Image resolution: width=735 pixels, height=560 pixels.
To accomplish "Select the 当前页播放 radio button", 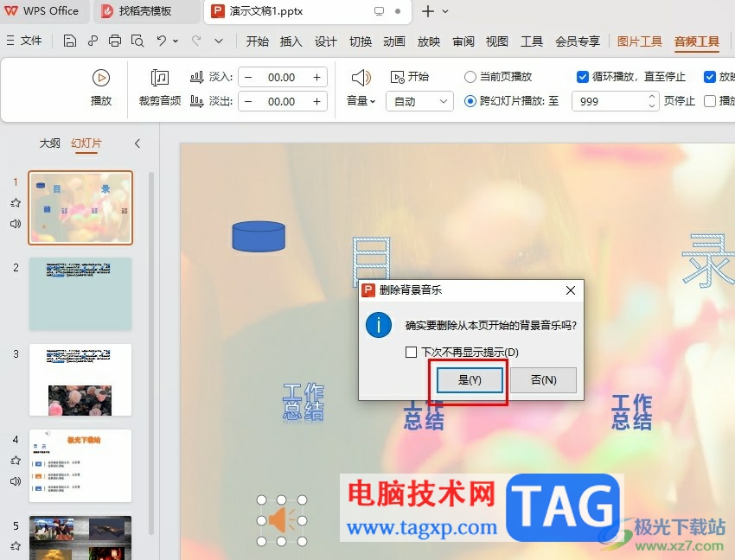I will point(470,77).
